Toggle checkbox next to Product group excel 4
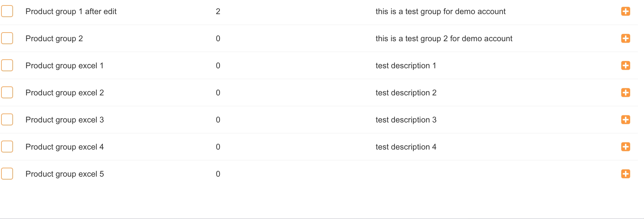 (7, 147)
